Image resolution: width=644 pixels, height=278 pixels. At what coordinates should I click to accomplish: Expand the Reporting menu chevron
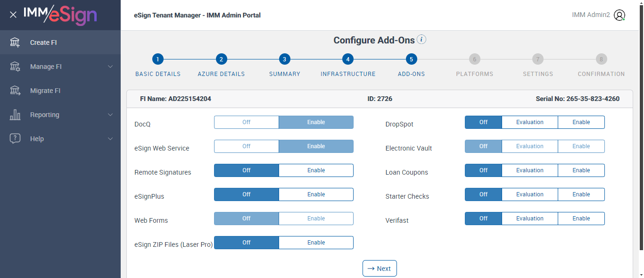tap(110, 115)
